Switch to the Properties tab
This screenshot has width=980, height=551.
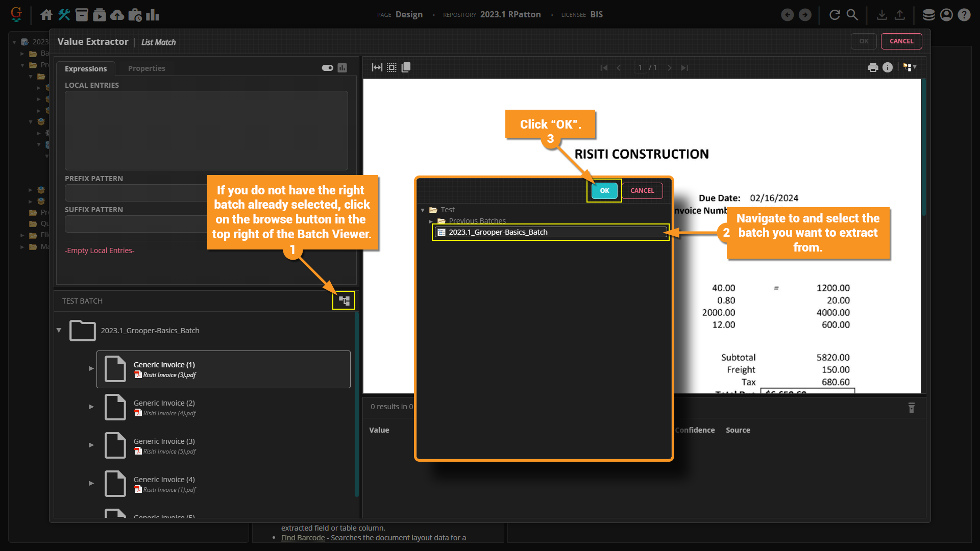[146, 68]
